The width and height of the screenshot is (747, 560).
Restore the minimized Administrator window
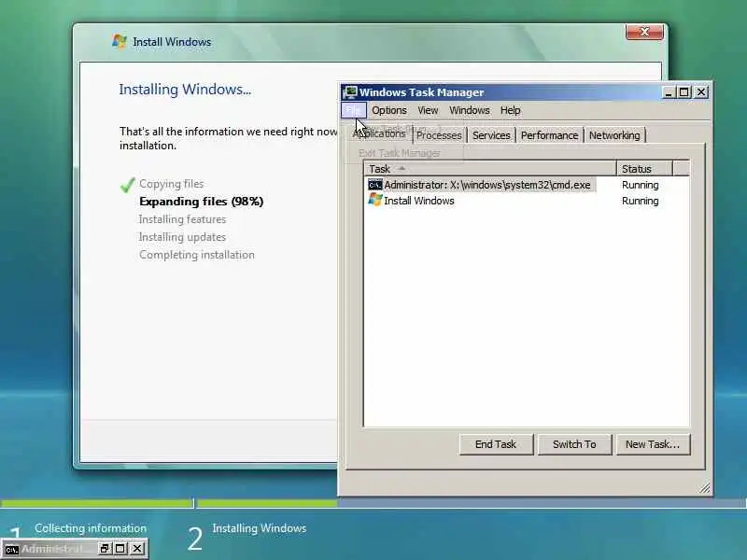(x=104, y=549)
